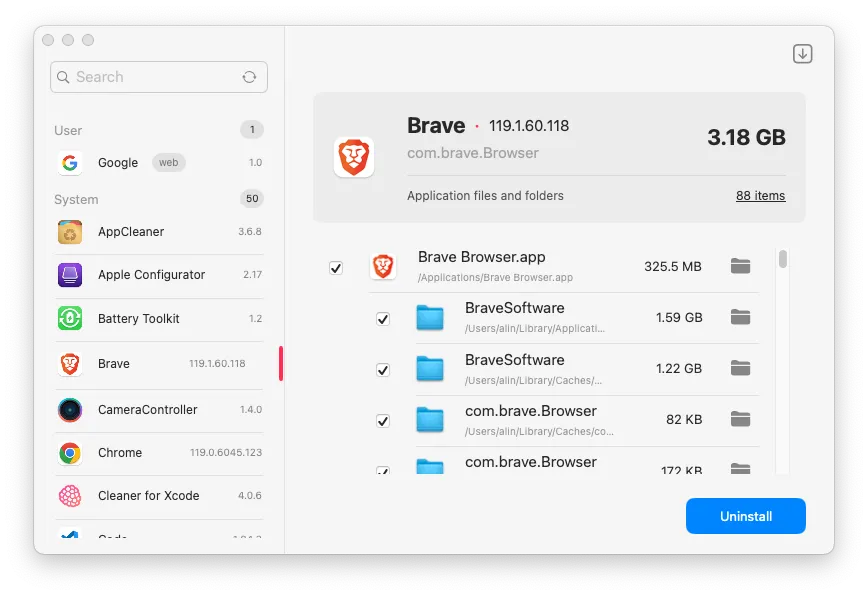Screen dimensions: 868x596
Task: Click the User section count badge 1
Action: [x=252, y=130]
